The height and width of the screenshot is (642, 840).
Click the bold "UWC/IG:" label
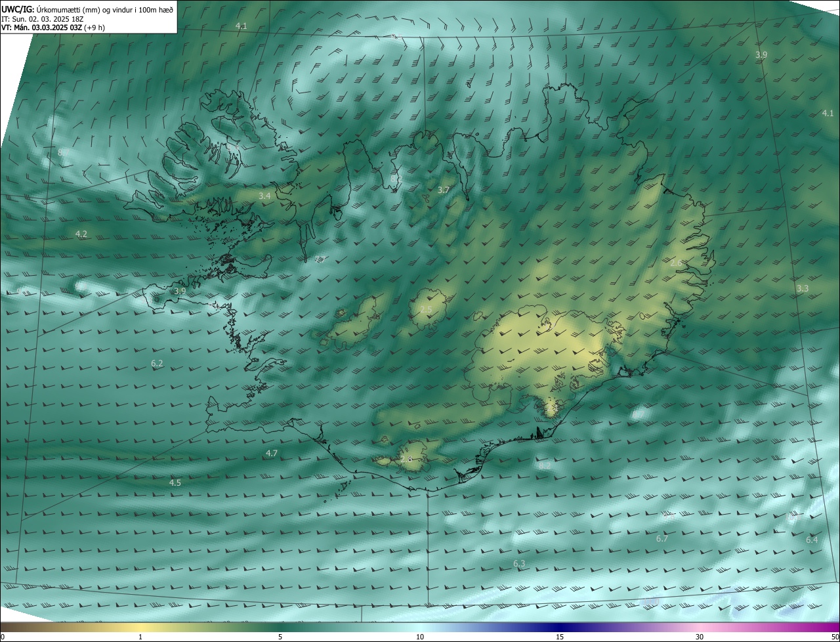16,9
